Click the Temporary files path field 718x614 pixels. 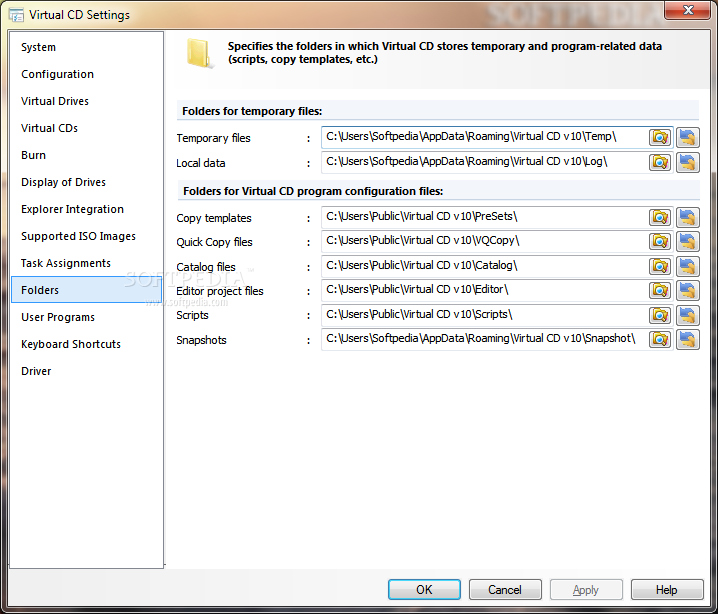pyautogui.click(x=484, y=137)
